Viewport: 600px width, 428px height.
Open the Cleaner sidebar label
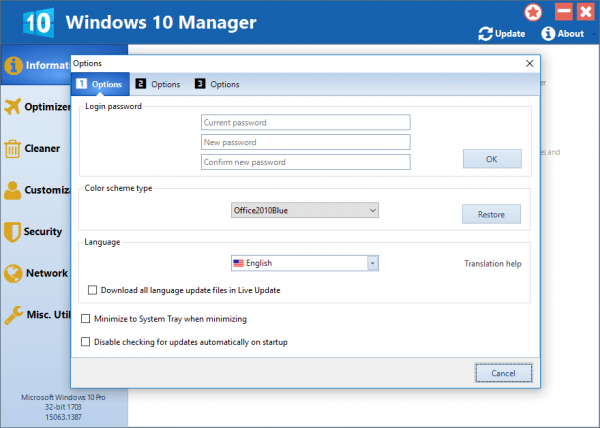tap(42, 148)
